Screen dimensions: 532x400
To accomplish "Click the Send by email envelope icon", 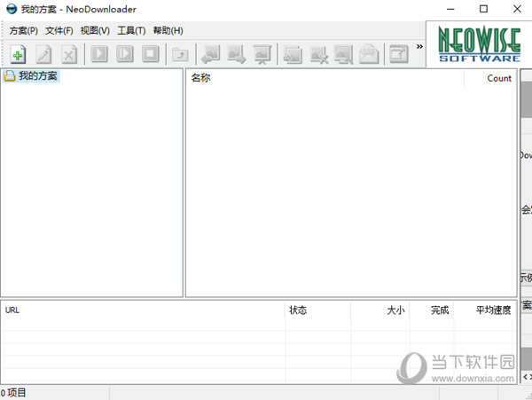I will click(369, 54).
